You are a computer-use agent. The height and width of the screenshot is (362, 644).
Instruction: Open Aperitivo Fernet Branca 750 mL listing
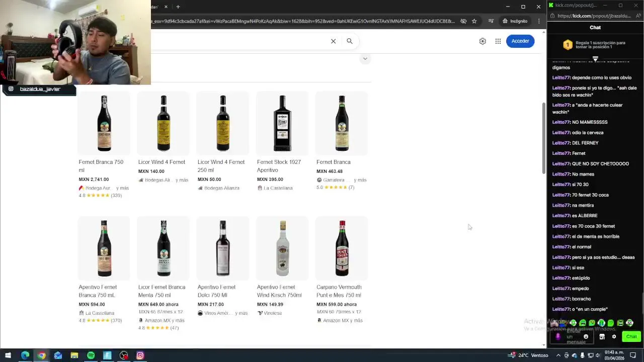click(104, 269)
